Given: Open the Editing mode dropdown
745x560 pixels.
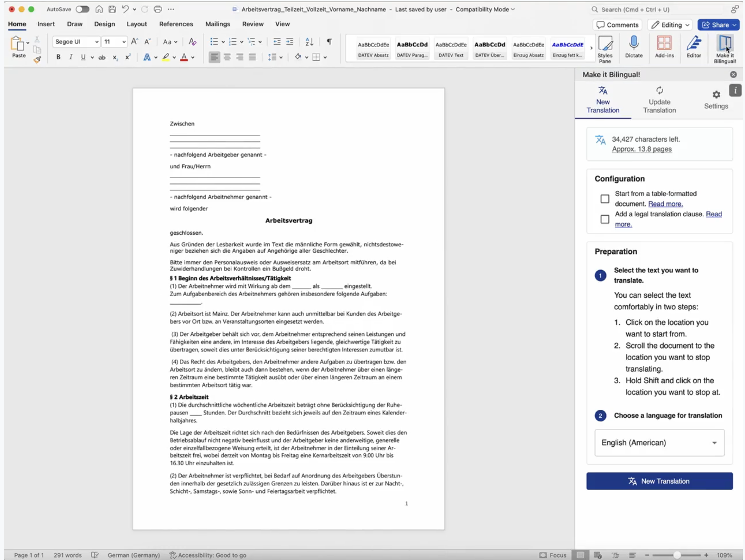Looking at the screenshot, I should [670, 25].
